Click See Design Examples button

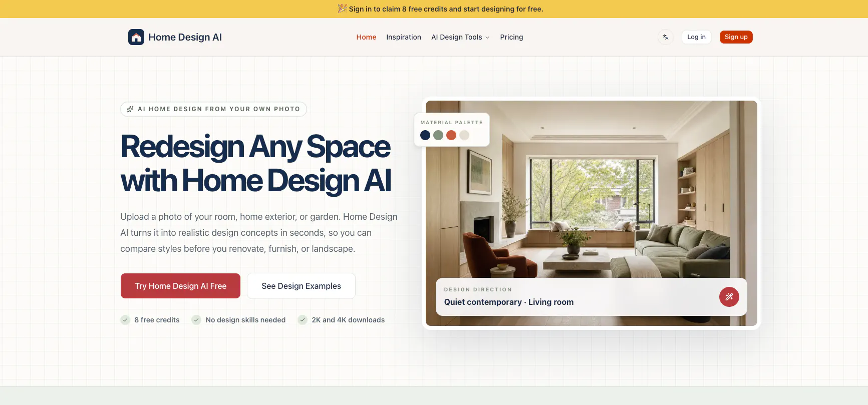pyautogui.click(x=301, y=286)
